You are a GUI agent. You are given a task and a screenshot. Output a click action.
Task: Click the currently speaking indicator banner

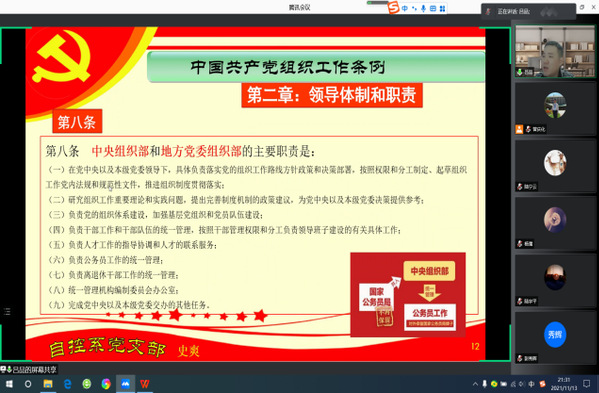(529, 11)
